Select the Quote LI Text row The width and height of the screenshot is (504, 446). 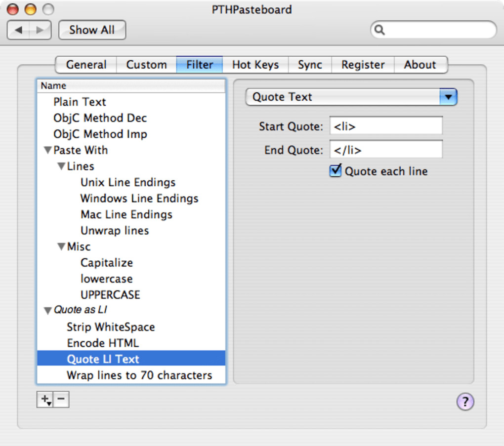(131, 358)
